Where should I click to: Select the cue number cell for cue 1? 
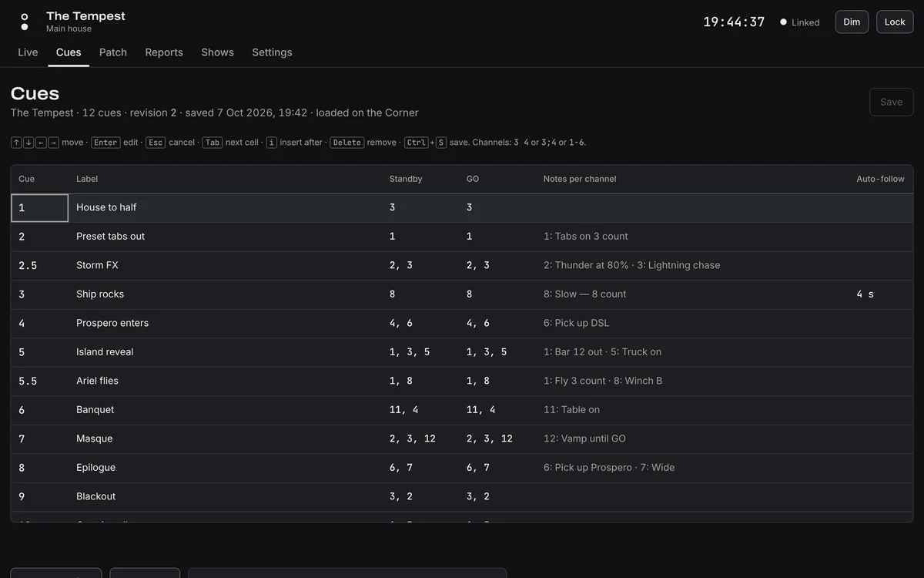pos(40,208)
